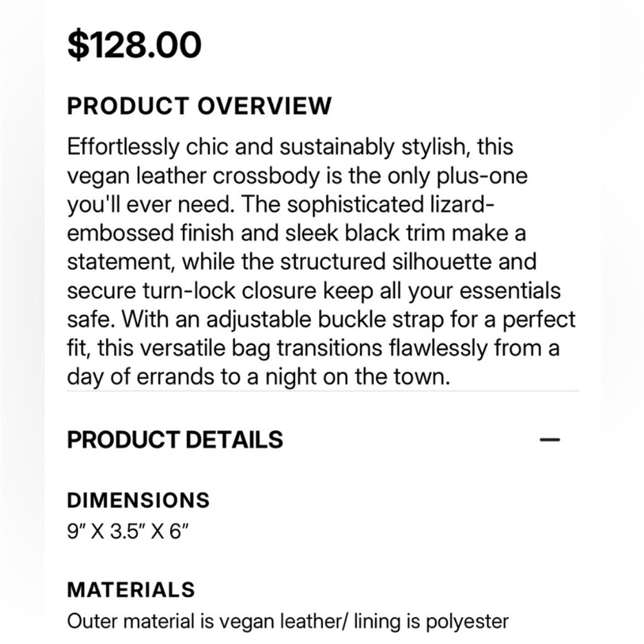Click the PRODUCT DETAILS section header
Screen dimensions: 644x644
(175, 440)
